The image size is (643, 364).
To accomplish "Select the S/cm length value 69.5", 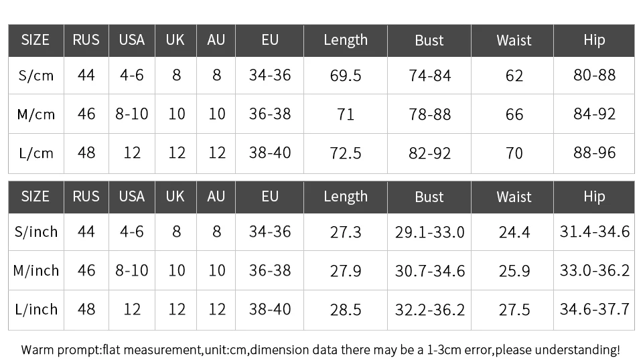I will click(x=346, y=76).
